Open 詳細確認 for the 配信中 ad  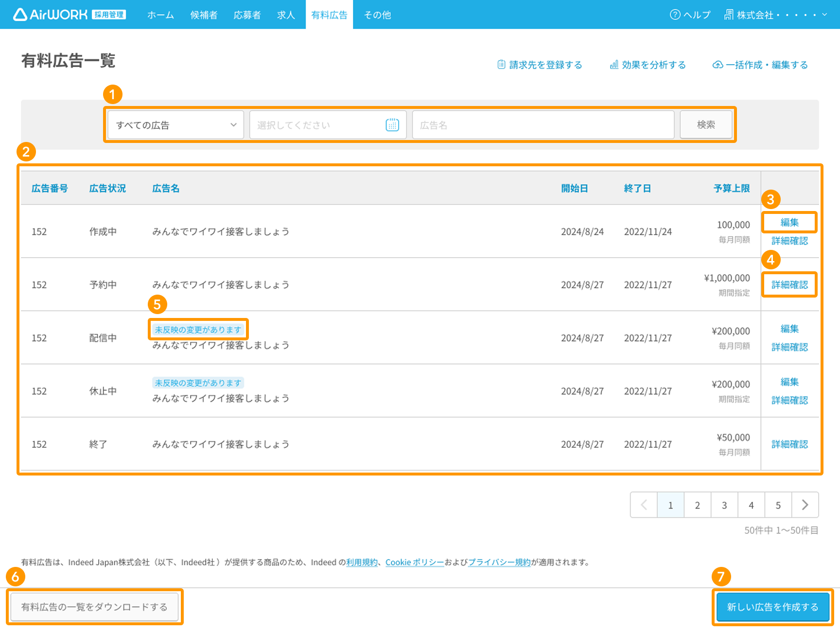789,347
